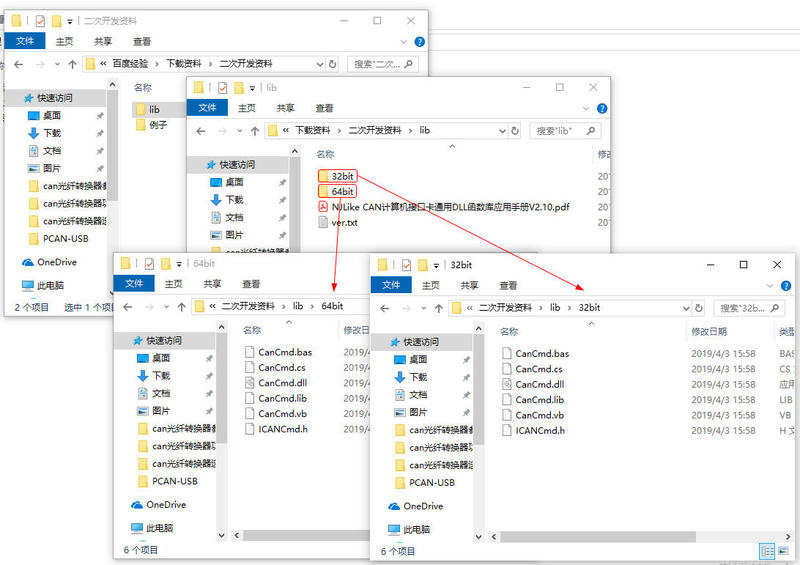This screenshot has width=800, height=565.
Task: Click horizontal scrollbar in 64bit window
Action: pos(306,535)
